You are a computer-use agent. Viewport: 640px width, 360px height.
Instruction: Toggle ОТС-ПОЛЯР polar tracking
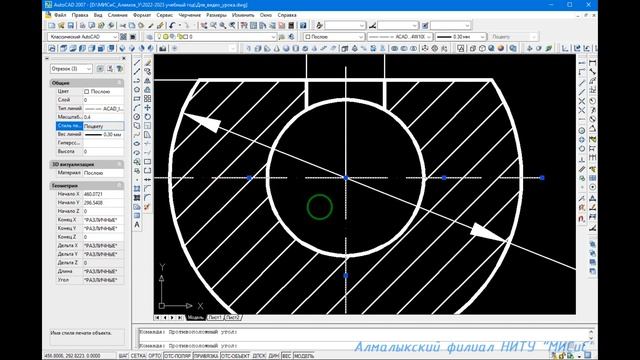(177, 356)
